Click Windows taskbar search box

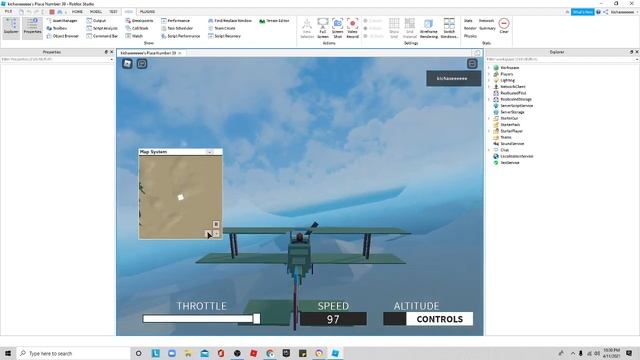pos(73,353)
